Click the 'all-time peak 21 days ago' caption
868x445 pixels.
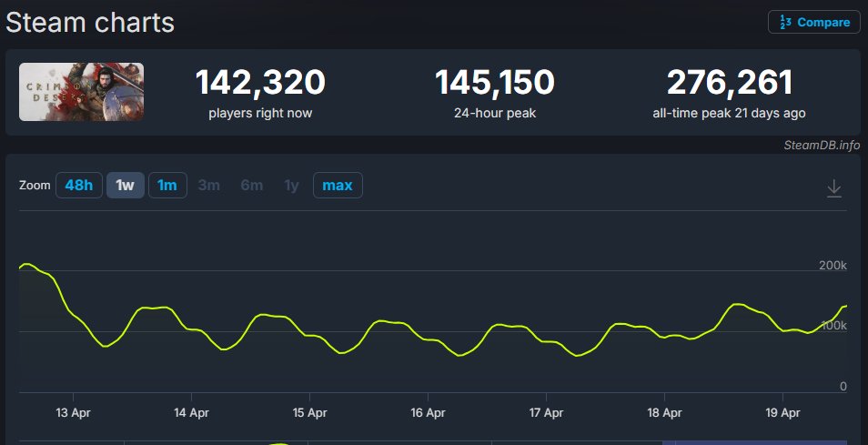pyautogui.click(x=729, y=114)
